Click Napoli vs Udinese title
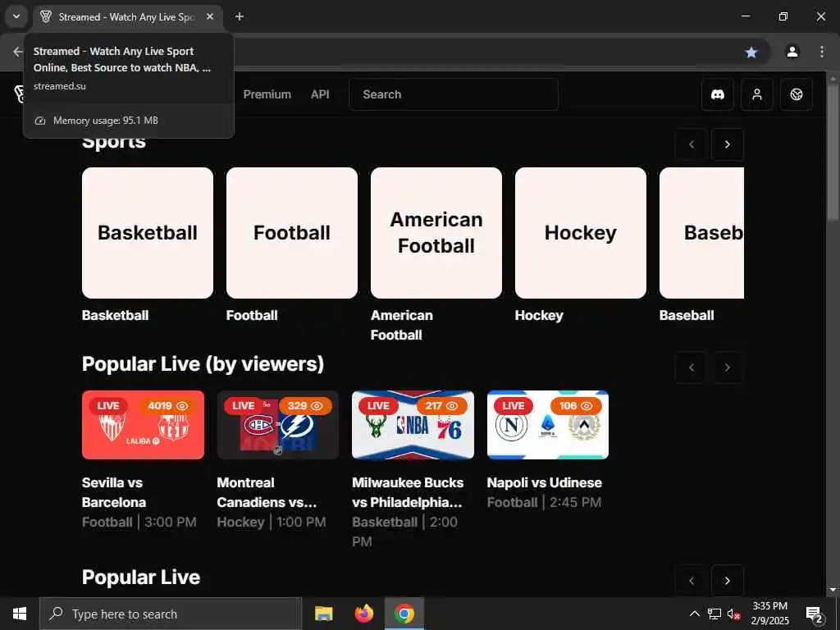Screen dimensions: 840x630 (545, 482)
